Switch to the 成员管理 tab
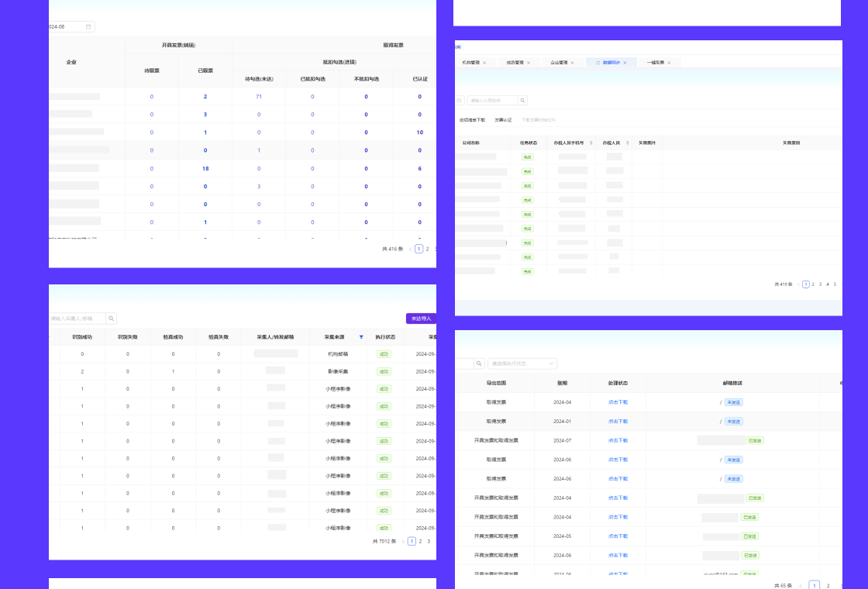This screenshot has height=589, width=868. (x=515, y=63)
